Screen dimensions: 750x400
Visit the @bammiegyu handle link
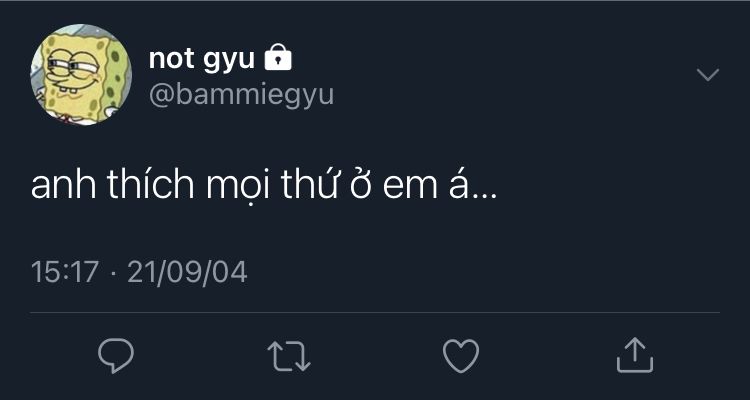(x=241, y=95)
